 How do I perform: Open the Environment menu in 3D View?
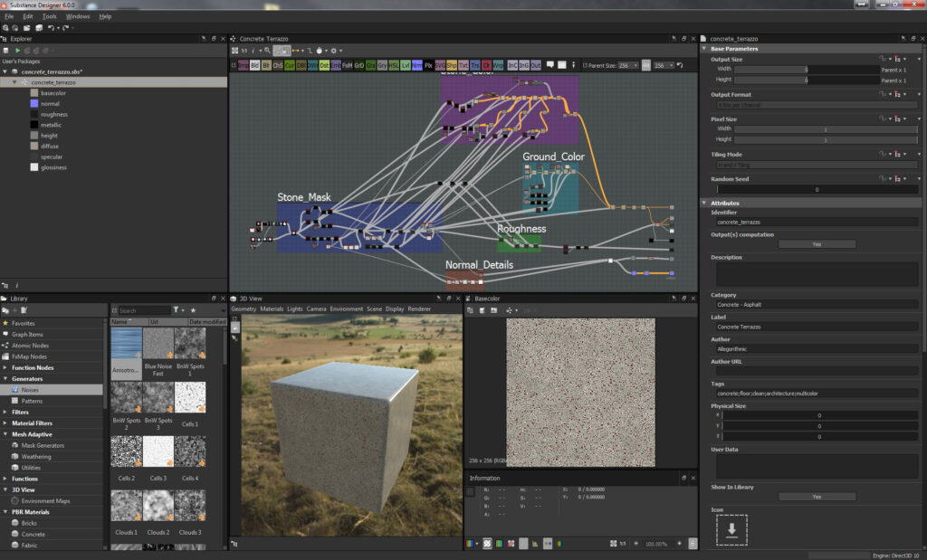coord(347,308)
